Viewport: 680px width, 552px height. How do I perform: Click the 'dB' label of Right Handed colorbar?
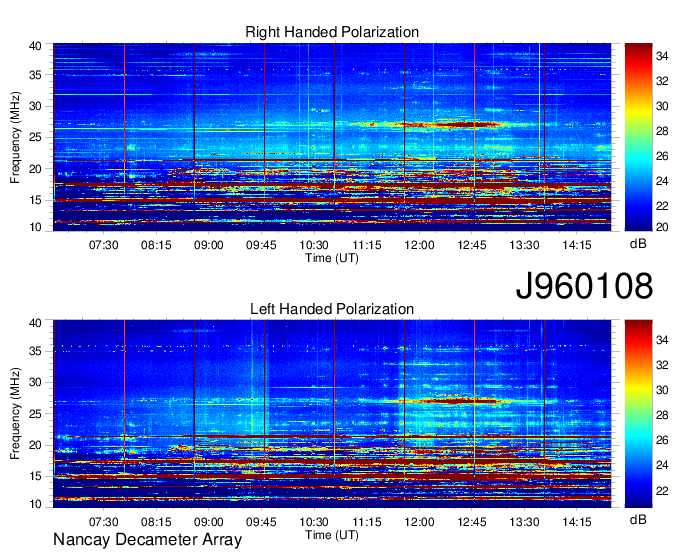[x=638, y=244]
